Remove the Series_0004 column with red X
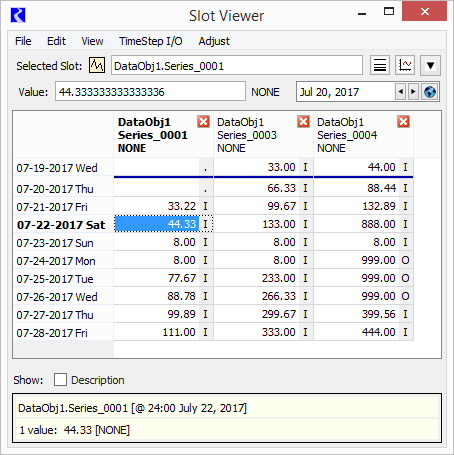The width and height of the screenshot is (454, 455). click(x=403, y=122)
